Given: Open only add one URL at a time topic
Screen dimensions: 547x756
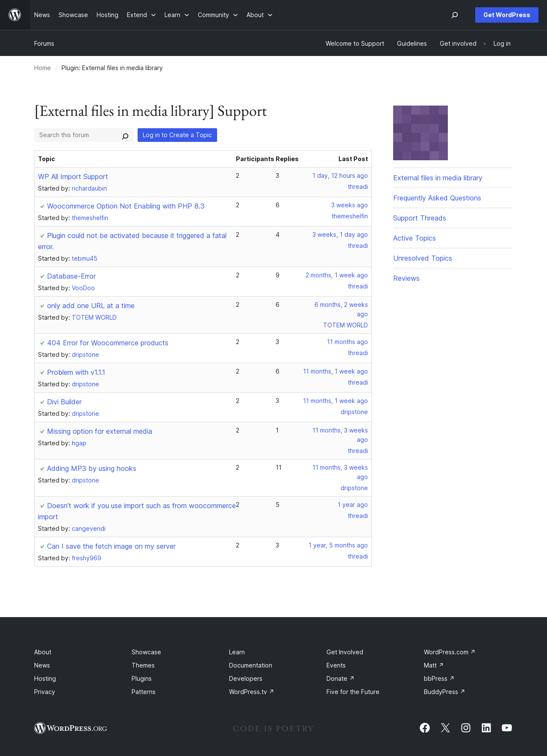Looking at the screenshot, I should coord(91,306).
